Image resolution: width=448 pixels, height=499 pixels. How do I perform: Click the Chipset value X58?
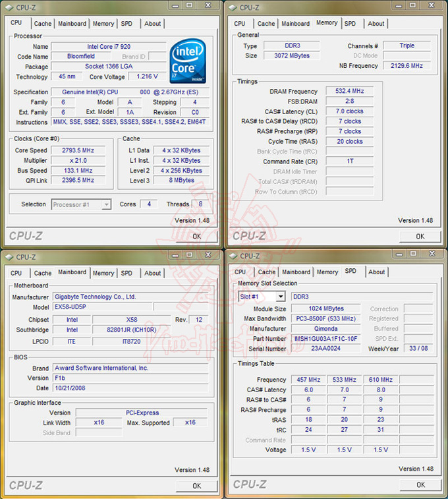[x=132, y=320]
